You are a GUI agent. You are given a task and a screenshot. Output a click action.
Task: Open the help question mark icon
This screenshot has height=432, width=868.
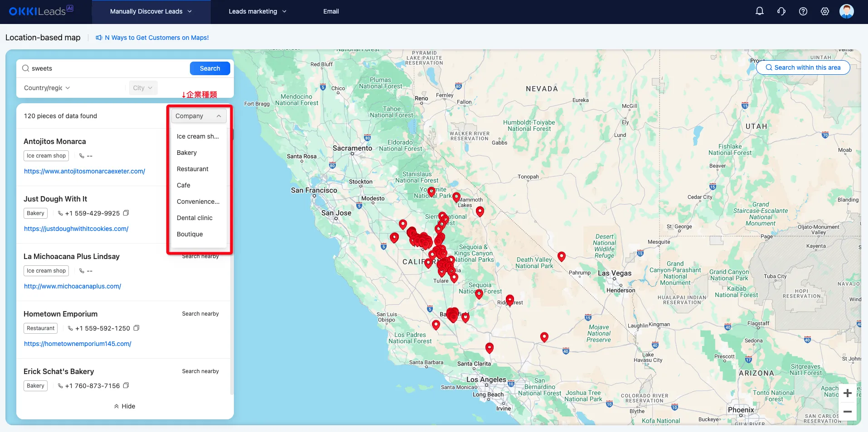[x=803, y=11]
